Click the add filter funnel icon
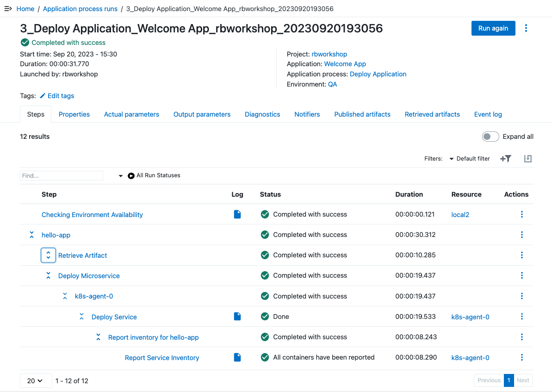552x392 pixels. (506, 159)
